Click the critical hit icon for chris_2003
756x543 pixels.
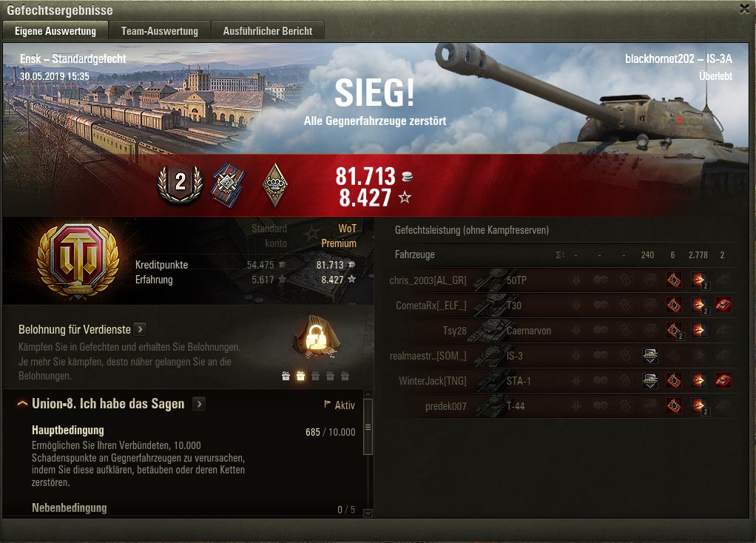pos(674,280)
